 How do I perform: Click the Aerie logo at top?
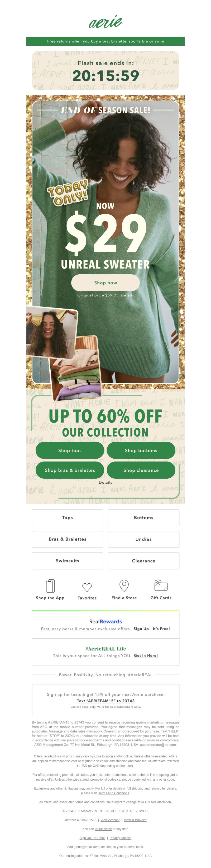tap(105, 22)
